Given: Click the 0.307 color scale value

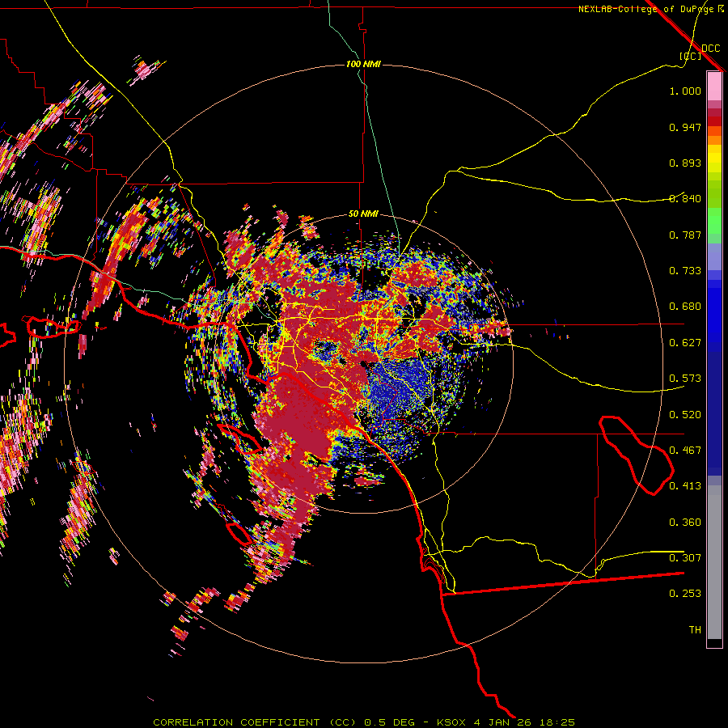Looking at the screenshot, I should click(685, 557).
